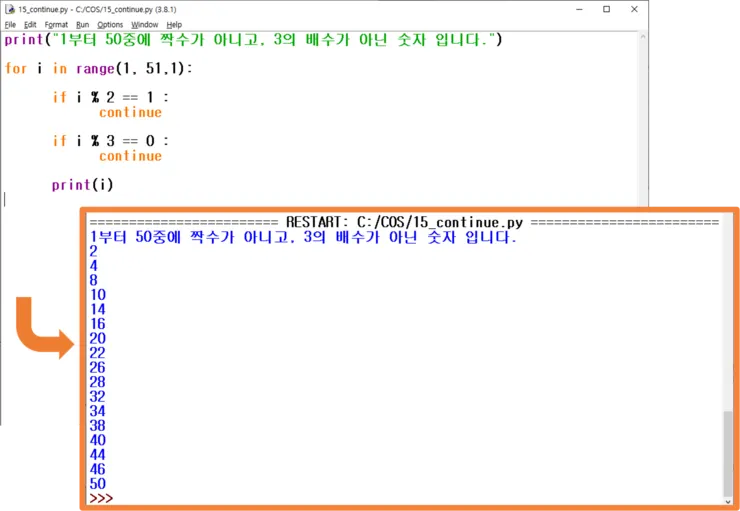Open the Options menu
This screenshot has width=740, height=511.
tap(110, 25)
